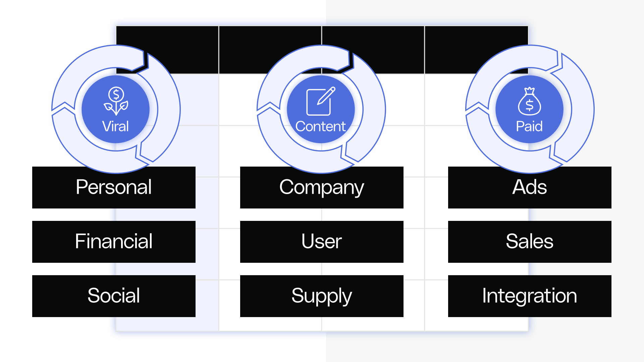
Task: Open the Ads box
Action: [x=530, y=187]
